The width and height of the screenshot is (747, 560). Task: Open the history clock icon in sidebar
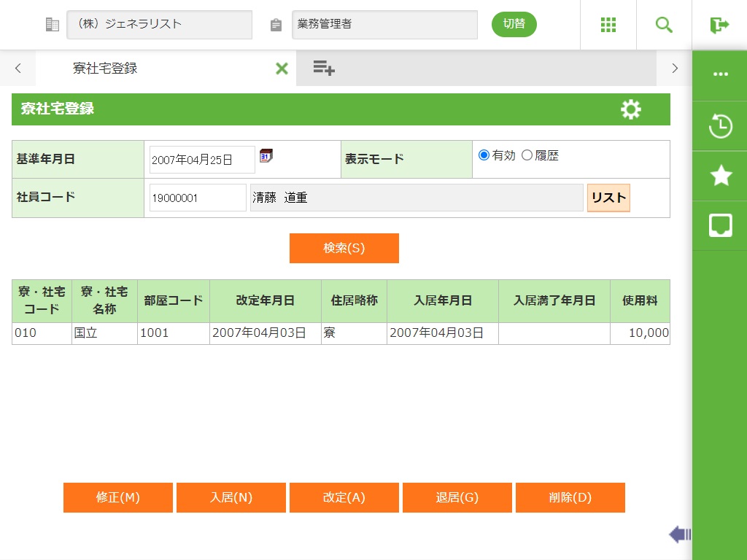tap(720, 126)
